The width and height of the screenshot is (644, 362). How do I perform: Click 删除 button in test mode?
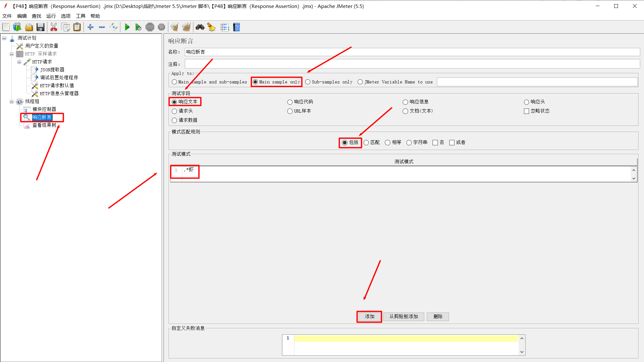coord(438,317)
